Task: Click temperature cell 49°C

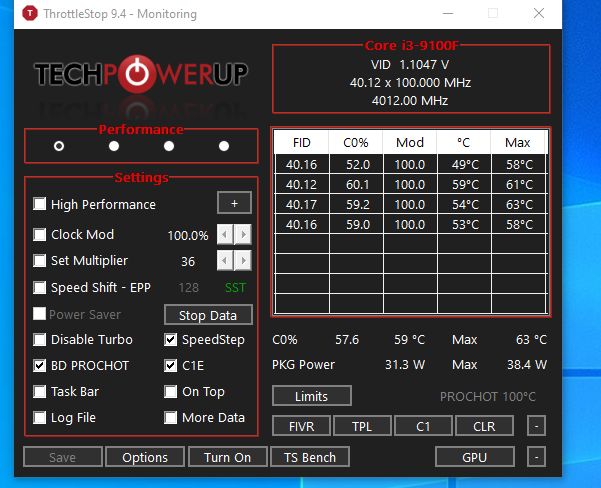Action: tap(464, 164)
